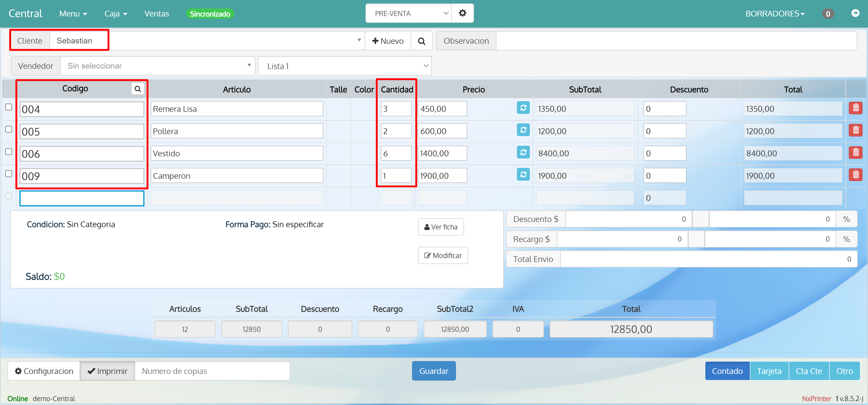Select Tarjeta payment button

coord(769,371)
